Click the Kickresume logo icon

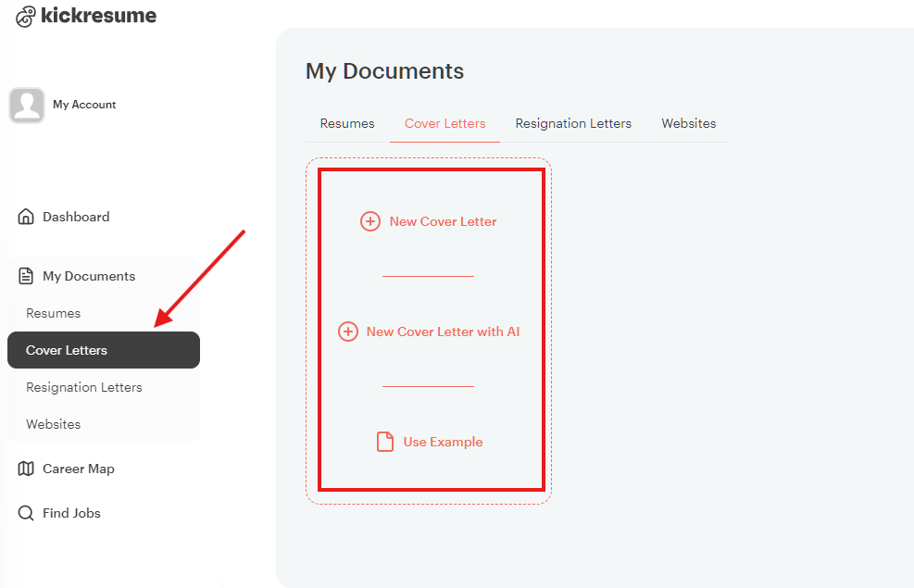click(x=26, y=17)
